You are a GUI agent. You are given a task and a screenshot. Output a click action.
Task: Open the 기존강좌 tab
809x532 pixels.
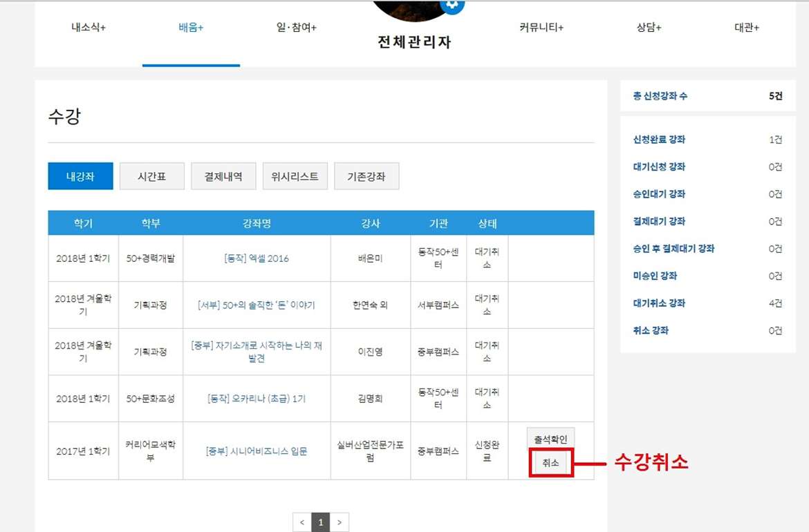coord(366,176)
